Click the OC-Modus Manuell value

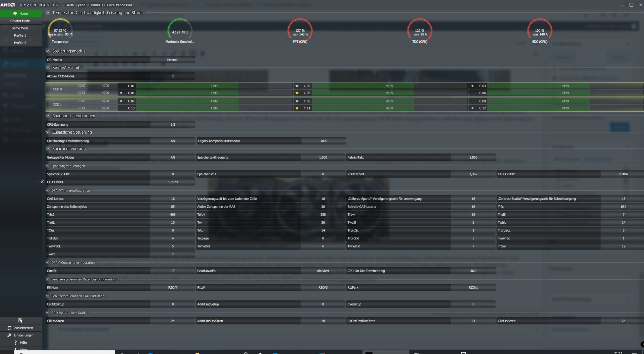pos(173,60)
